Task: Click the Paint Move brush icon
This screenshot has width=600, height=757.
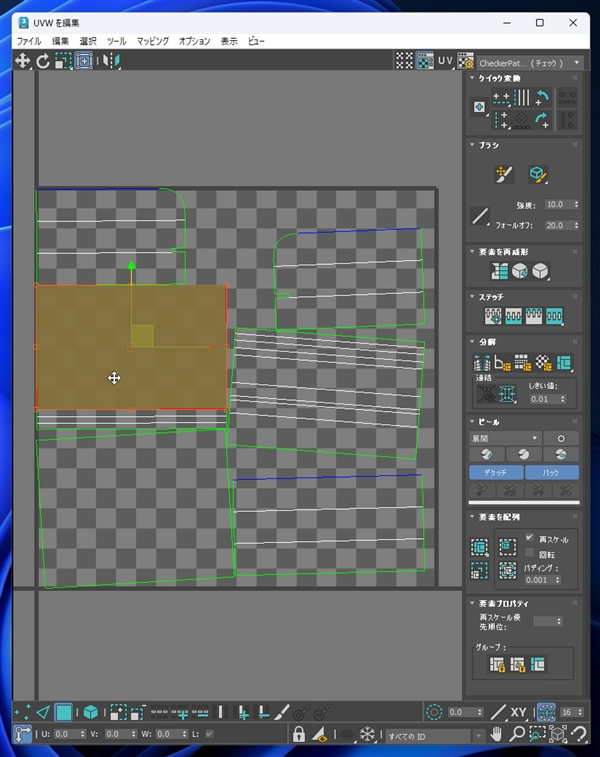Action: point(503,174)
